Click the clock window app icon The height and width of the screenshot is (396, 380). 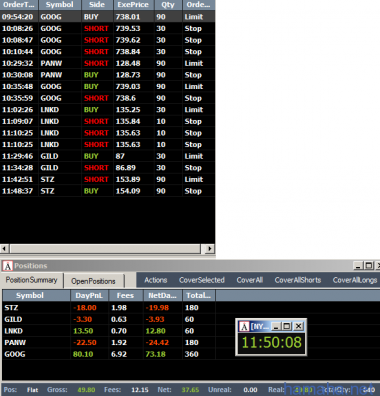pyautogui.click(x=244, y=326)
